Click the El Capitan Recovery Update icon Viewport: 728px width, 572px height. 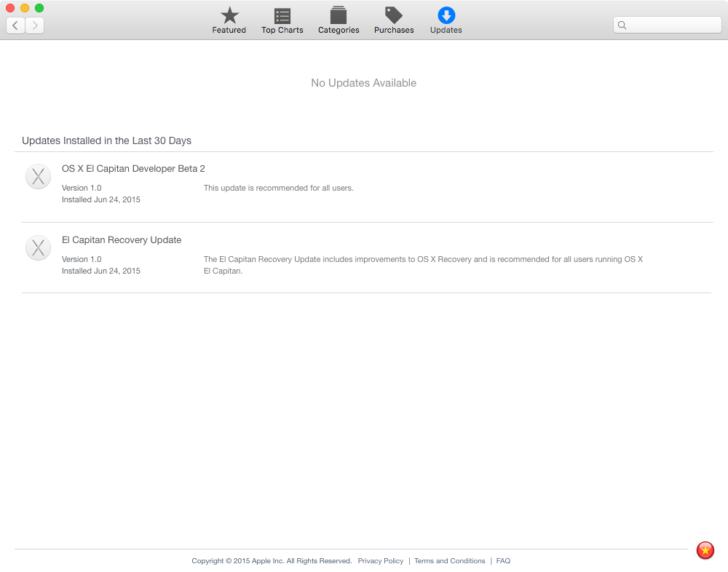click(x=38, y=248)
